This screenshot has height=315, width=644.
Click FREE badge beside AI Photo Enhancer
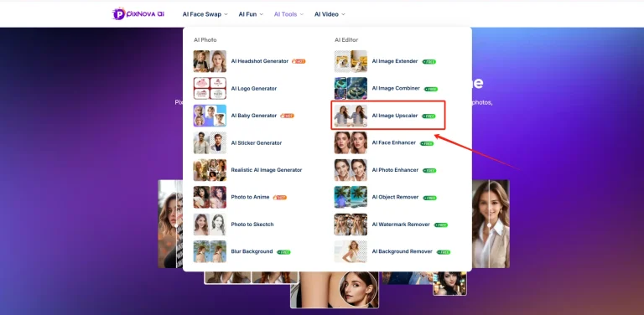(429, 171)
